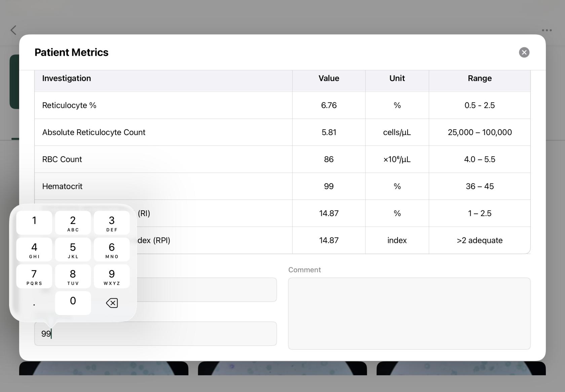Click the 4.0 – 5.5 range cell

(x=480, y=160)
